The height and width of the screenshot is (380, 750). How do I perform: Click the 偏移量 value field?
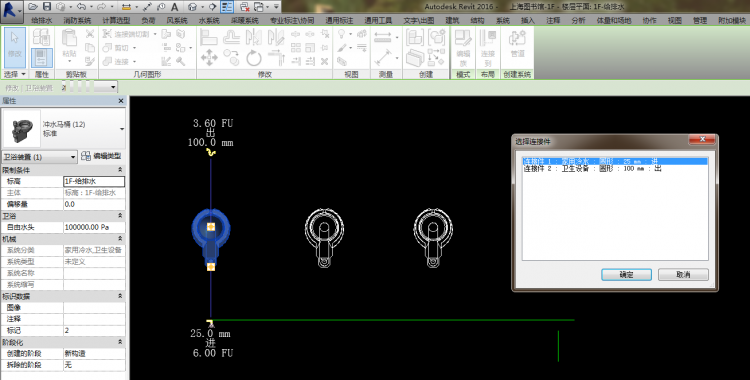point(94,204)
